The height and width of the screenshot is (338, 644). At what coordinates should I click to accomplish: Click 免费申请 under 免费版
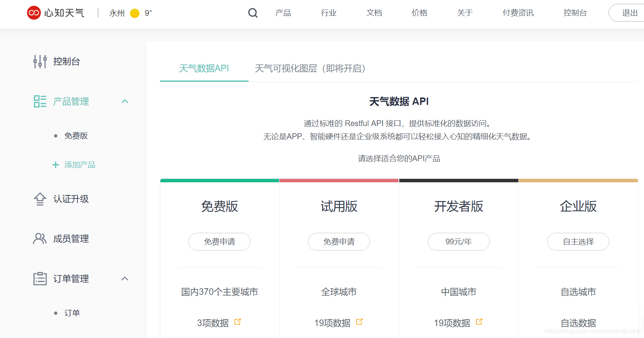(x=219, y=242)
